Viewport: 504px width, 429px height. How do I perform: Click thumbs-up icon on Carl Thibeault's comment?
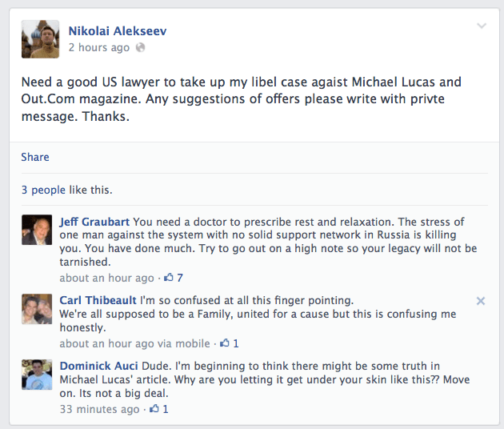coord(225,343)
